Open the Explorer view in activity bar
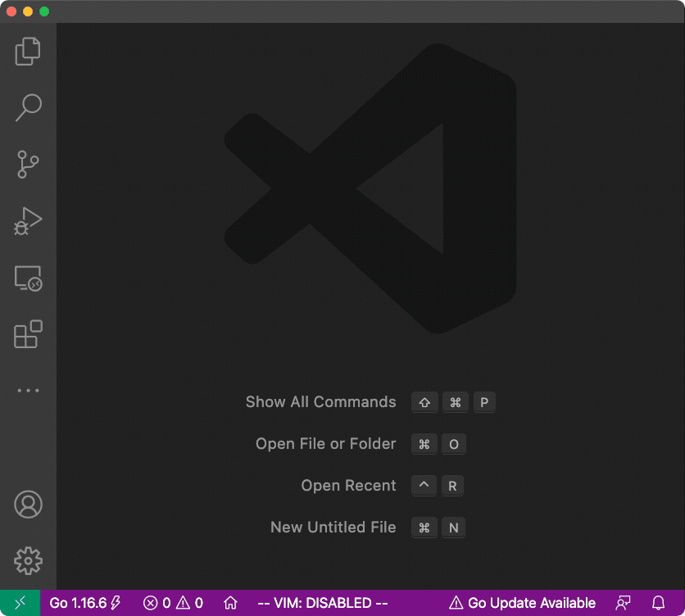685x616 pixels. pyautogui.click(x=28, y=51)
